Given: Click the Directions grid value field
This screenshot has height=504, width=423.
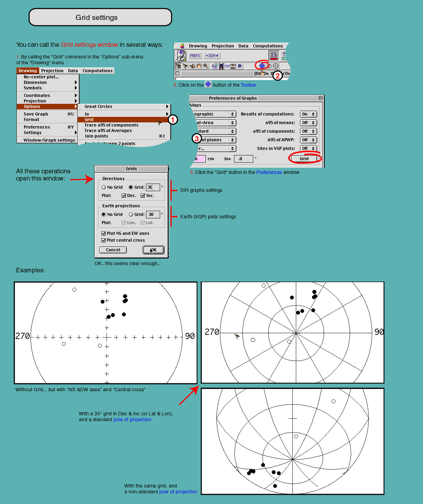Looking at the screenshot, I should [x=153, y=187].
